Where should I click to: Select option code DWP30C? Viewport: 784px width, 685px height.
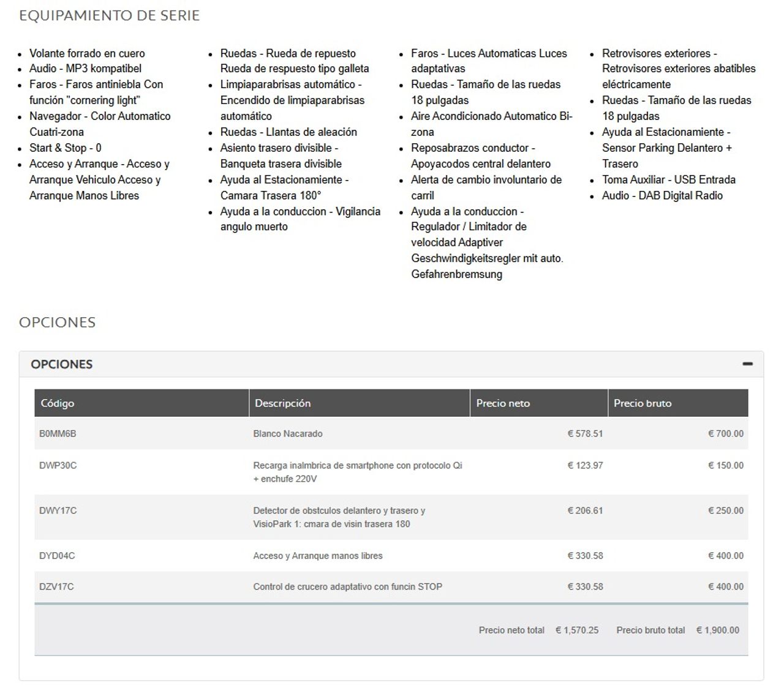[58, 465]
